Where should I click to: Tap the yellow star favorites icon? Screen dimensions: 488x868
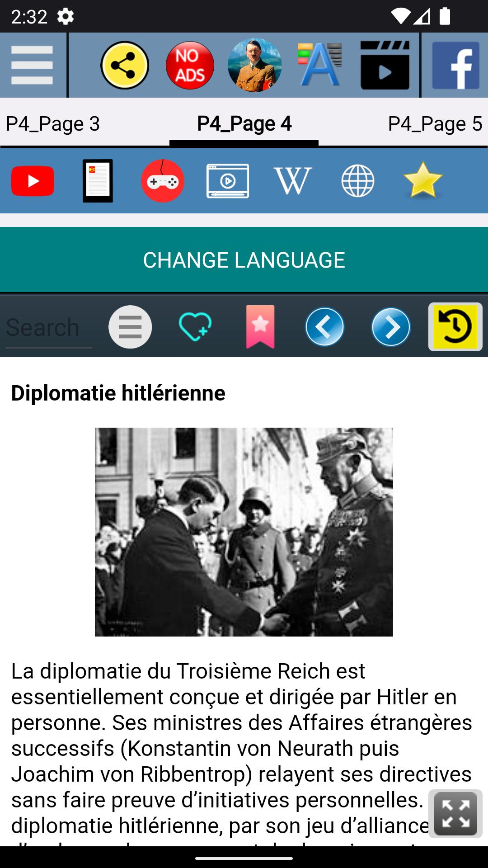pyautogui.click(x=423, y=180)
